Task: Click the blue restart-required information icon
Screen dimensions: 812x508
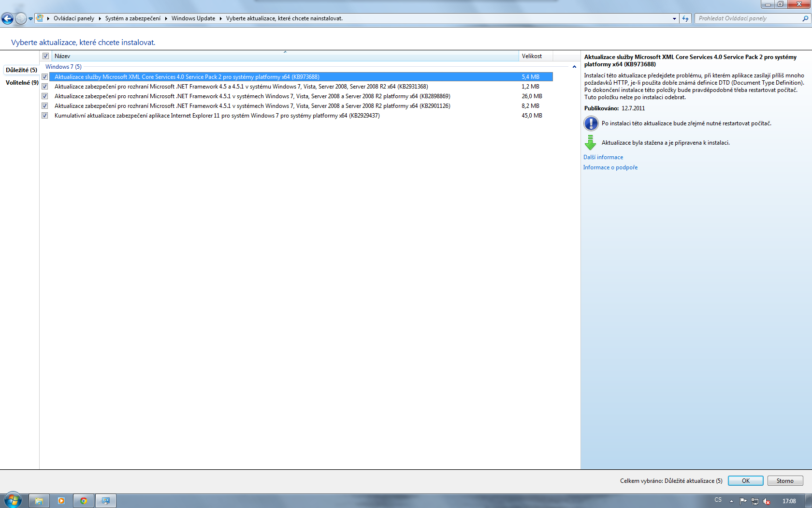Action: tap(591, 123)
